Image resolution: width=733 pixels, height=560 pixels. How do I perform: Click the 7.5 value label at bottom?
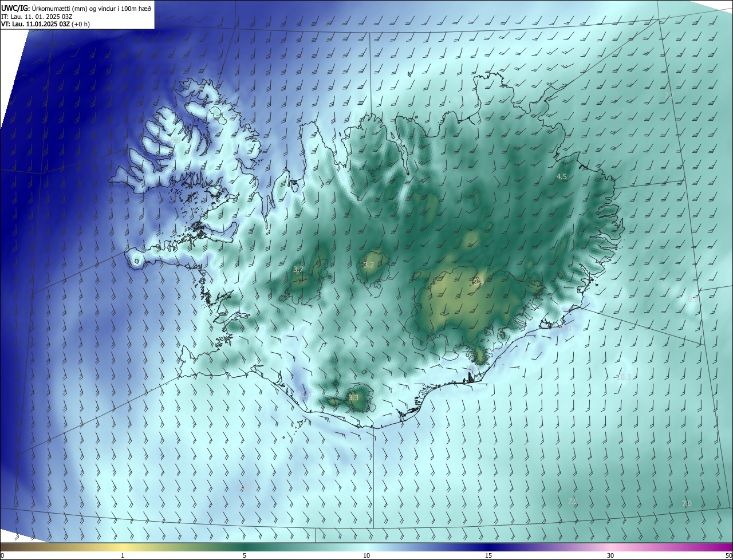pyautogui.click(x=573, y=501)
